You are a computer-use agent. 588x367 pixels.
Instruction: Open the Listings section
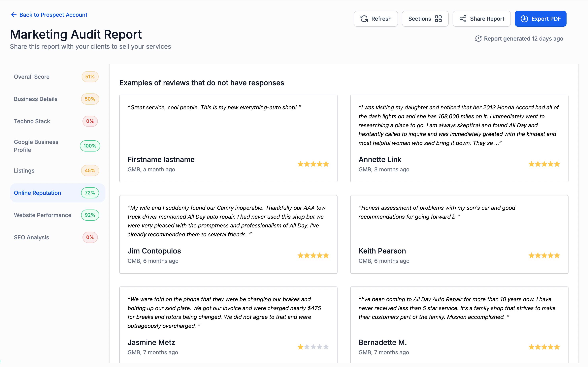tap(24, 171)
